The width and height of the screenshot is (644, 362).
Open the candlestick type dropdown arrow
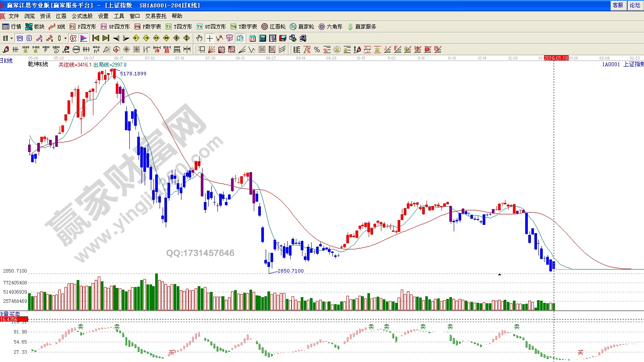point(65,38)
